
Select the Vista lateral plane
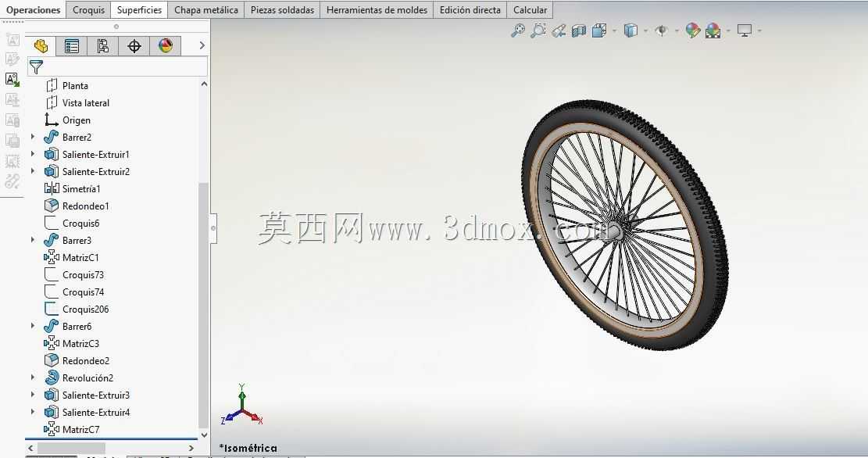[77, 102]
